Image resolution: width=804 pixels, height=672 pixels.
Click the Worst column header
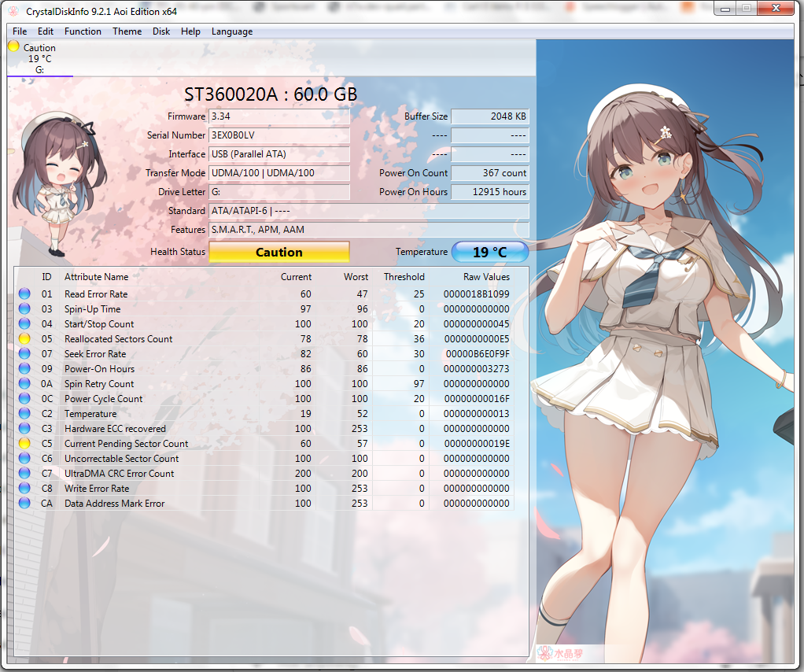pyautogui.click(x=356, y=277)
